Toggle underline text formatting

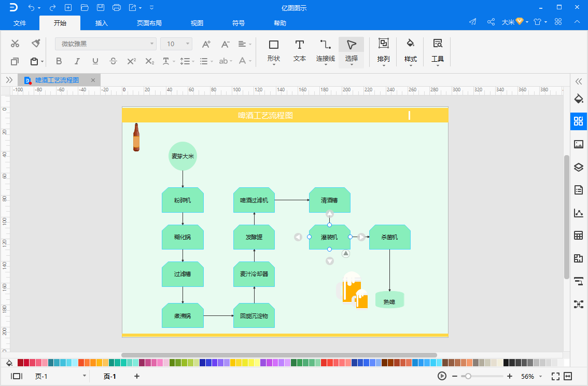pos(95,61)
